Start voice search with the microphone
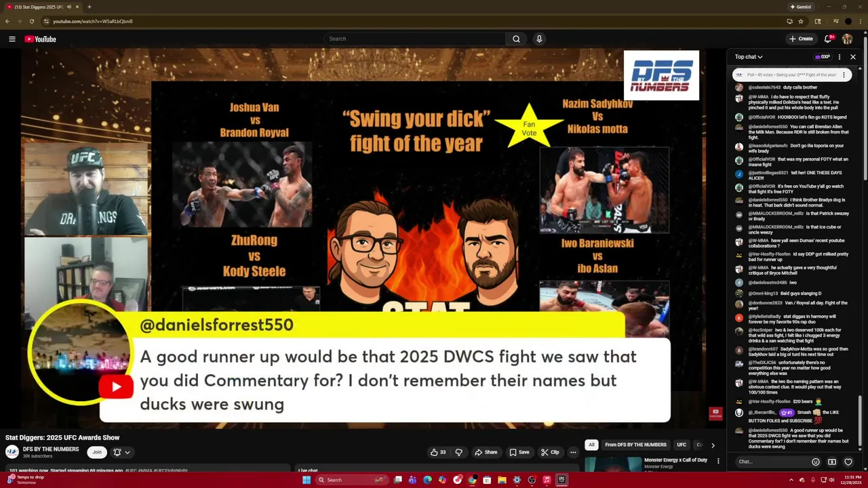868x488 pixels. click(x=539, y=39)
